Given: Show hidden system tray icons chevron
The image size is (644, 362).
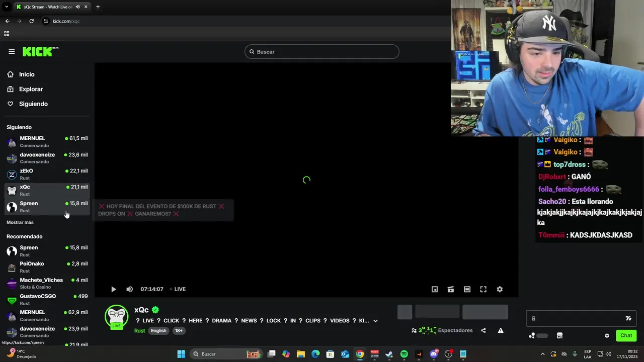Looking at the screenshot, I should click(542, 354).
